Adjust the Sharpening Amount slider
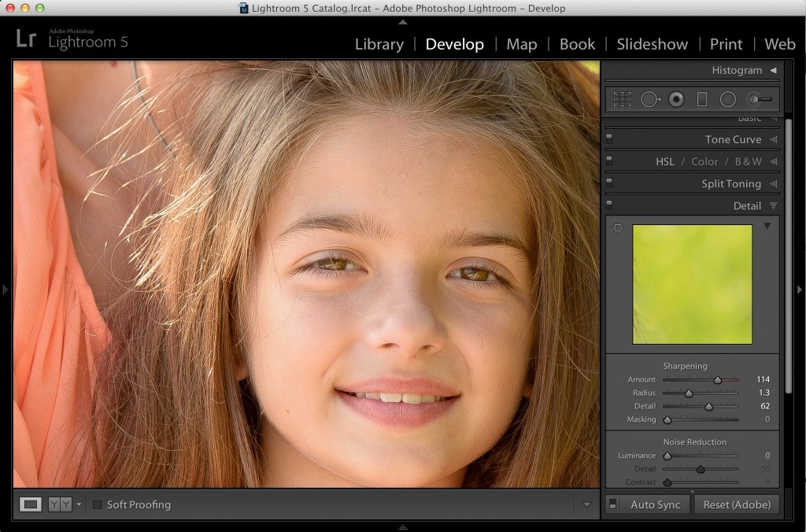This screenshot has height=532, width=806. [719, 379]
